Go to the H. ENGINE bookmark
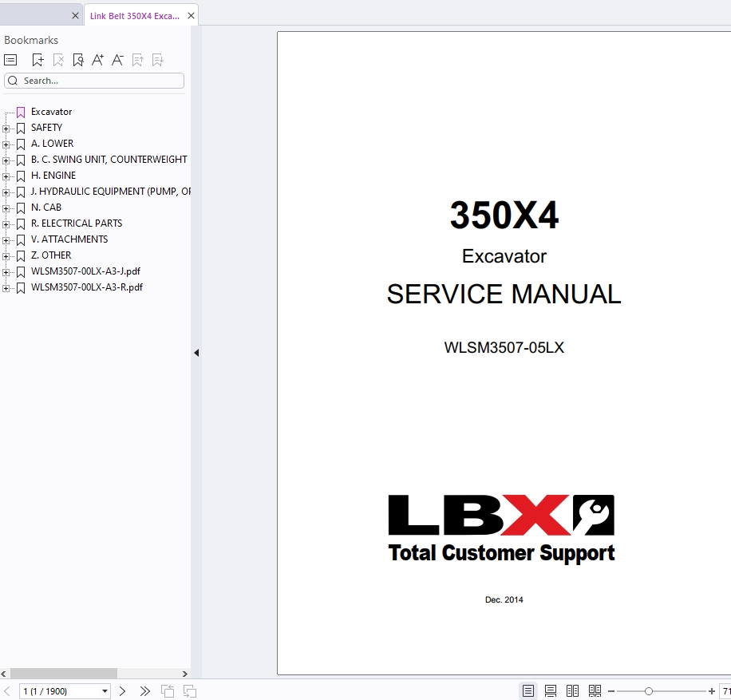The height and width of the screenshot is (700, 731). pos(53,176)
